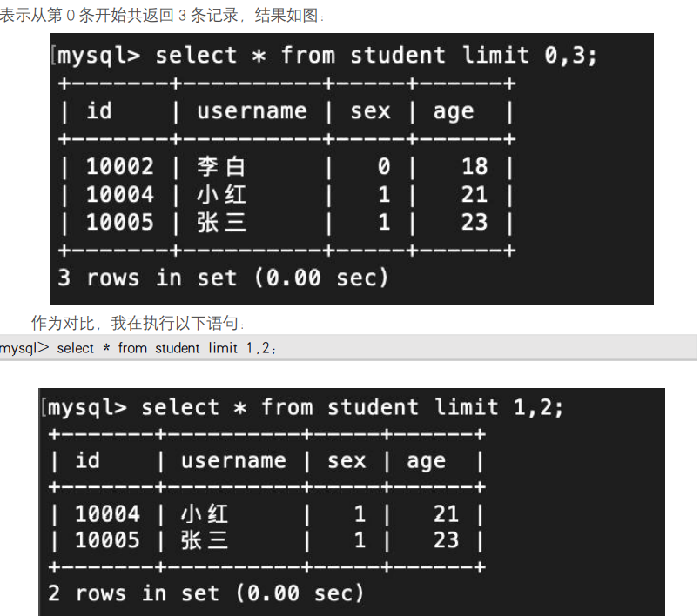Viewport: 700px width, 616px height.
Task: Click the gray code block with limit 1,2
Action: coord(348,347)
